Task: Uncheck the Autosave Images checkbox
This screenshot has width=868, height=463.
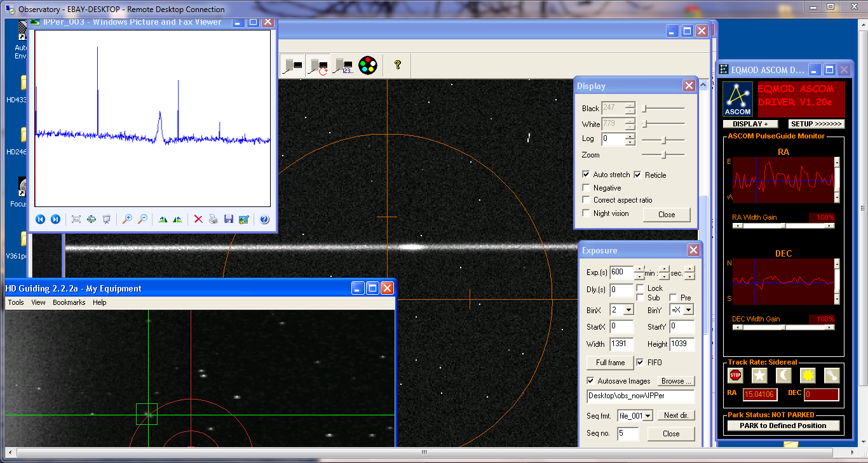Action: [x=590, y=381]
